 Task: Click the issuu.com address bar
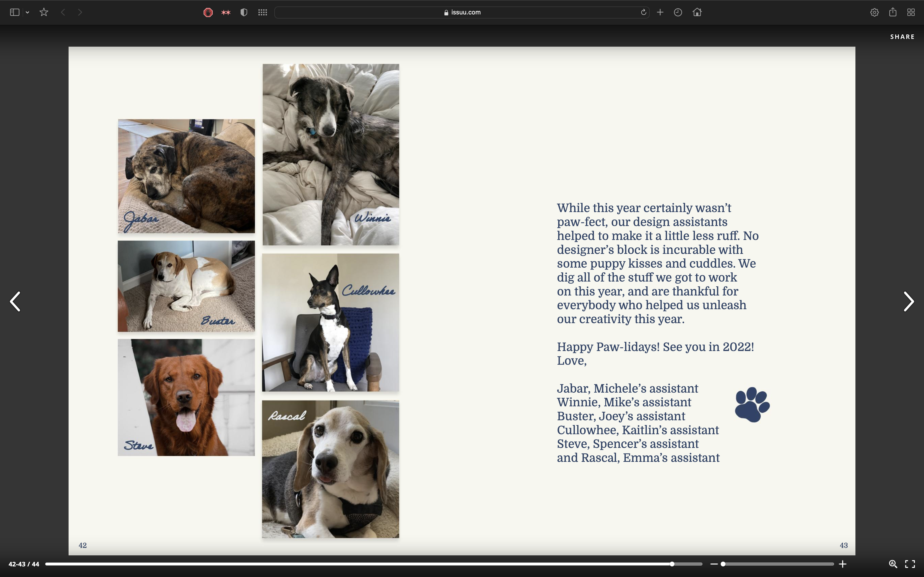pyautogui.click(x=462, y=12)
